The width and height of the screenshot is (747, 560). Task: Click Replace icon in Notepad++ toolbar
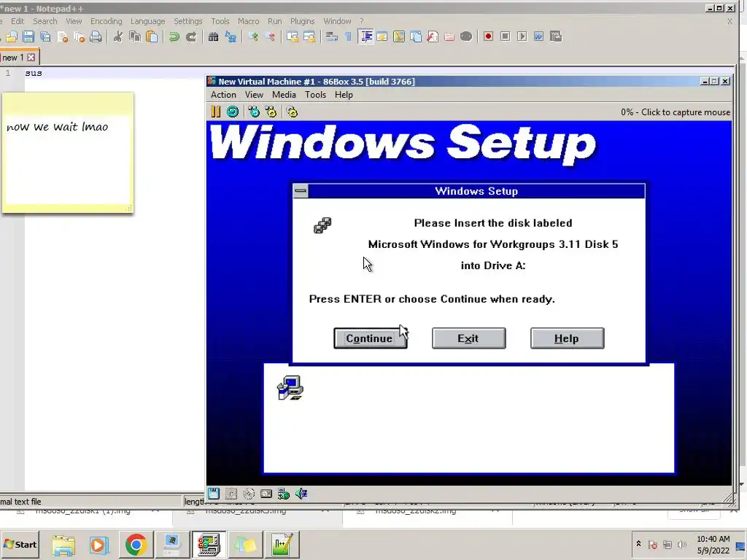coord(231,36)
